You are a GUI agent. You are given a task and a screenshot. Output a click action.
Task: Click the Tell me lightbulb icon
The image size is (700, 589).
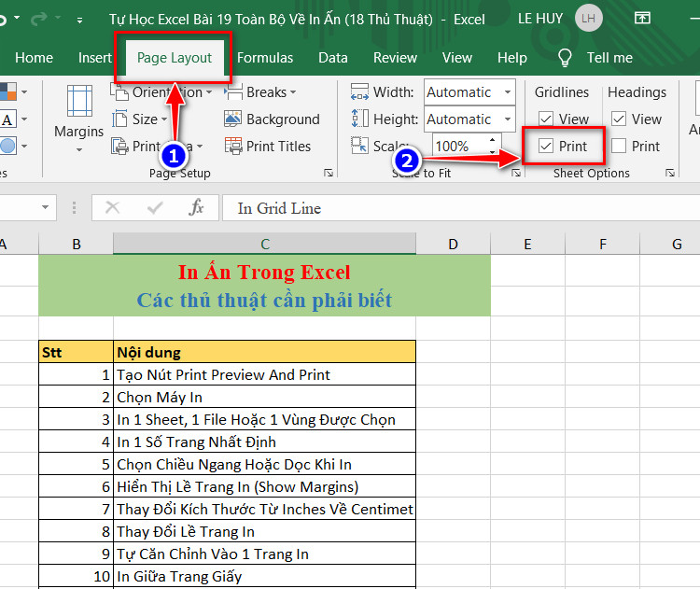click(x=565, y=58)
